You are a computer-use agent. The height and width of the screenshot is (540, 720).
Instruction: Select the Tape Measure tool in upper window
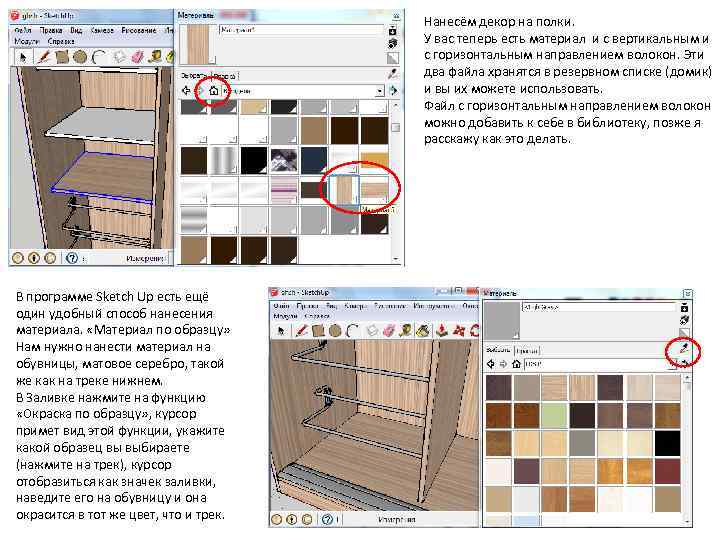point(155,57)
